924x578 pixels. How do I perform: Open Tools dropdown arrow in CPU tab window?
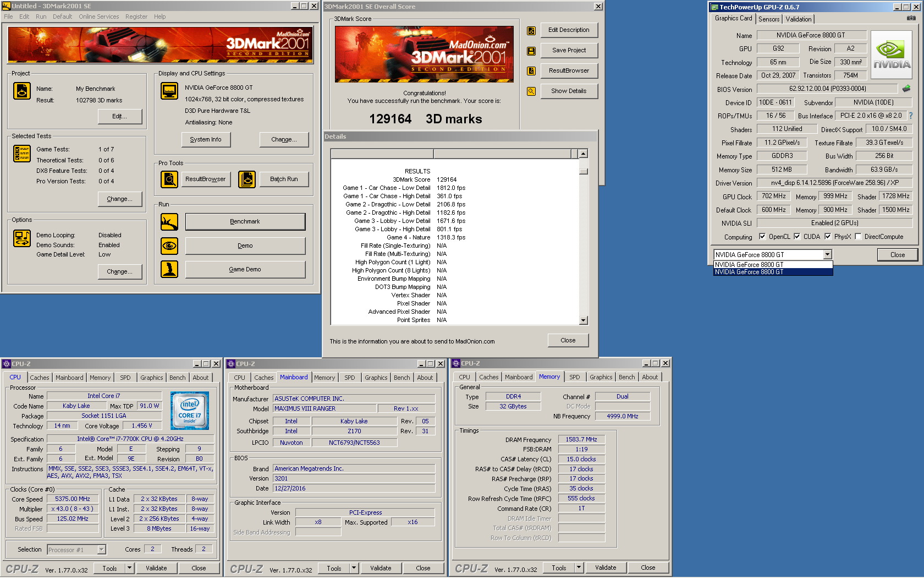coord(130,568)
